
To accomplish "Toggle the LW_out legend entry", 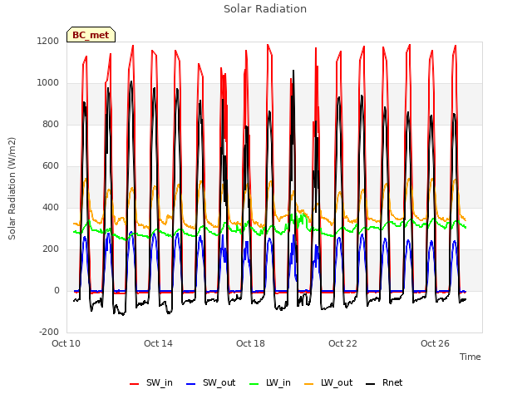I will [328, 383].
